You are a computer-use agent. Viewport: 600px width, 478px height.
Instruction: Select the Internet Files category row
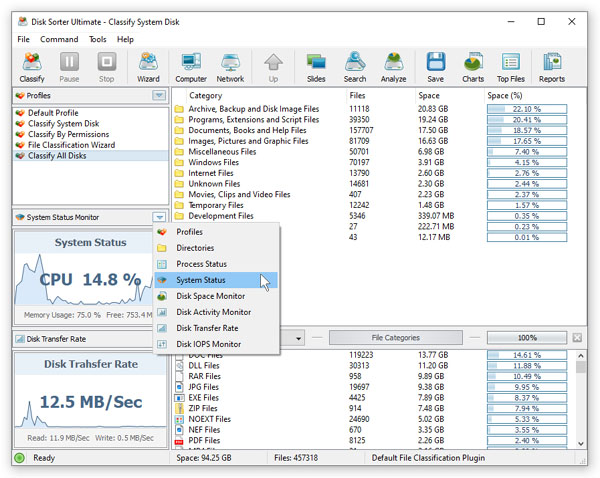370,173
